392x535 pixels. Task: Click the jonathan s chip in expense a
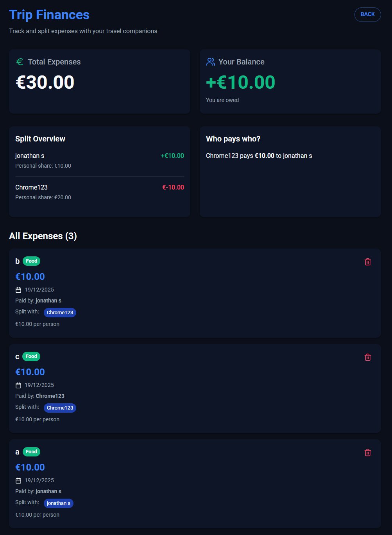click(x=58, y=503)
